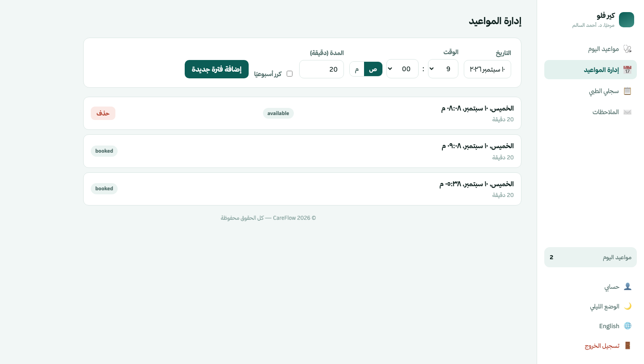Delete the available 08:08 slot
The height and width of the screenshot is (364, 644).
103,113
